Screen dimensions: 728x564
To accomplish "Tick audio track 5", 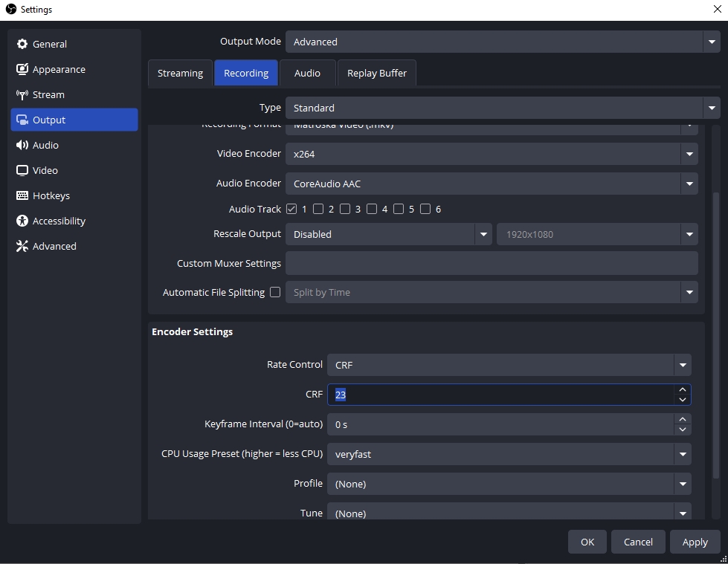I will (399, 210).
